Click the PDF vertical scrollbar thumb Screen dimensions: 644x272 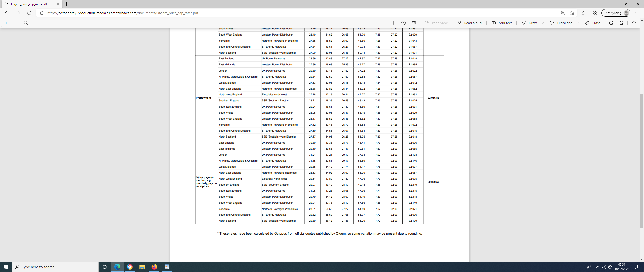point(642,161)
